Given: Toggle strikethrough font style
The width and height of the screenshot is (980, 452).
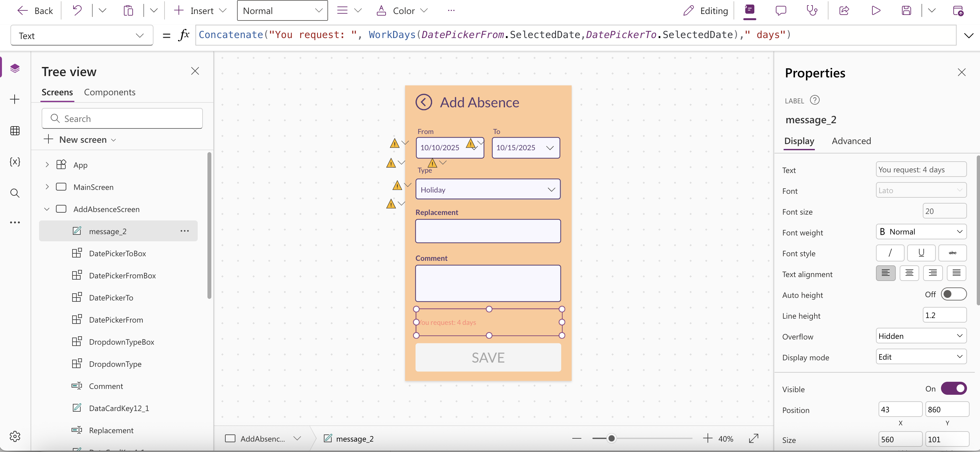Looking at the screenshot, I should [x=952, y=253].
